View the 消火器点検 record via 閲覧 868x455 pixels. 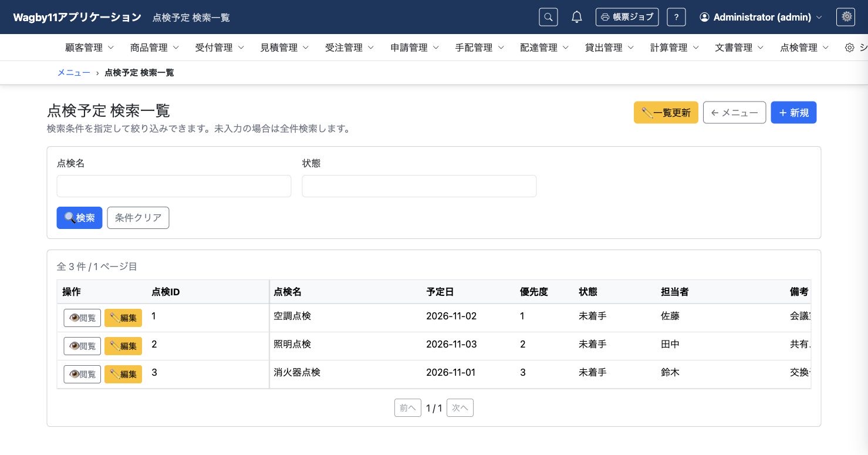coord(82,374)
